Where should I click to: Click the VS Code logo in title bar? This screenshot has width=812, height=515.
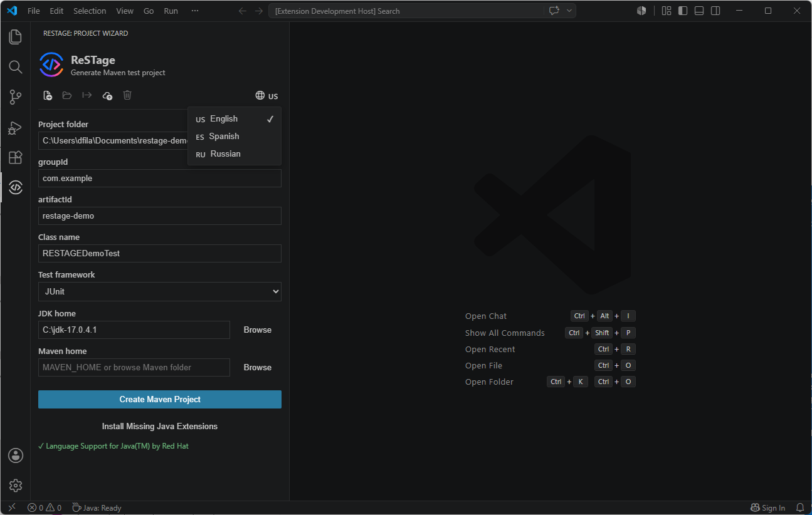[12, 11]
